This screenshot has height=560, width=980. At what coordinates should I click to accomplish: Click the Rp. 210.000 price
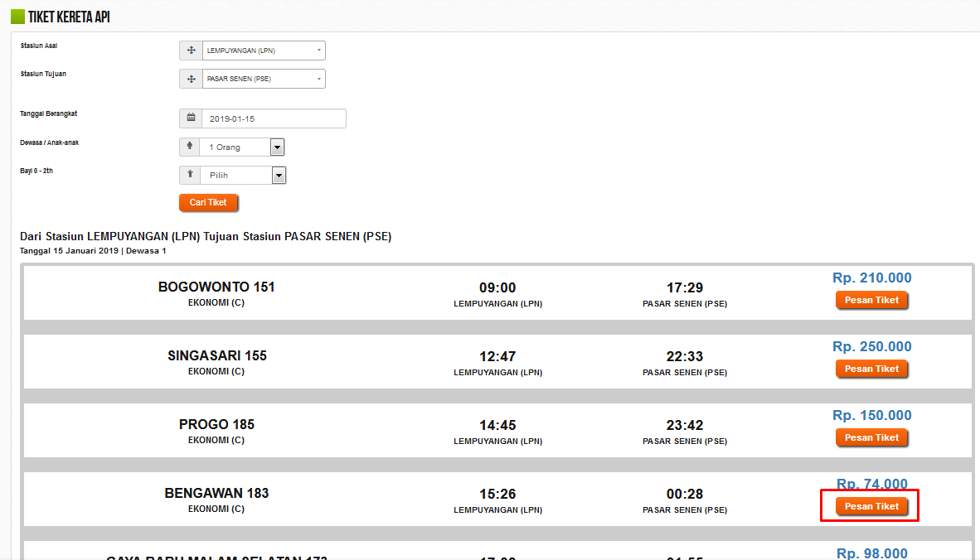tap(872, 278)
